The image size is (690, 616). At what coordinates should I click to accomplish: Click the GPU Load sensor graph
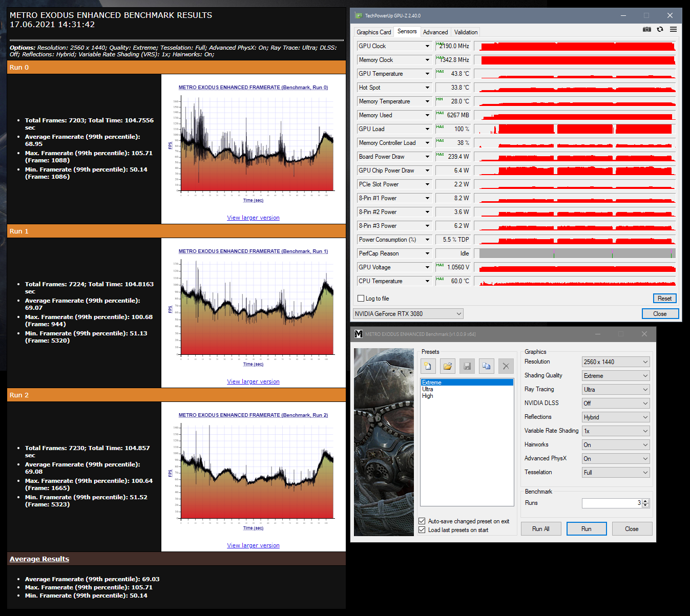click(575, 129)
